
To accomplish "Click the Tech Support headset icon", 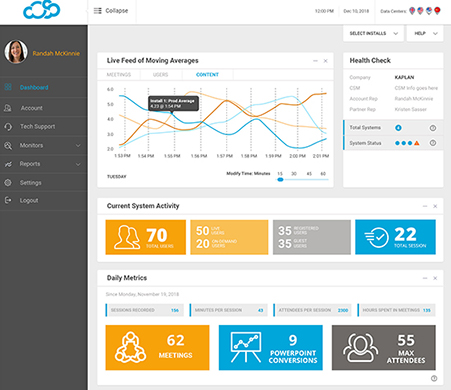I will [x=8, y=127].
